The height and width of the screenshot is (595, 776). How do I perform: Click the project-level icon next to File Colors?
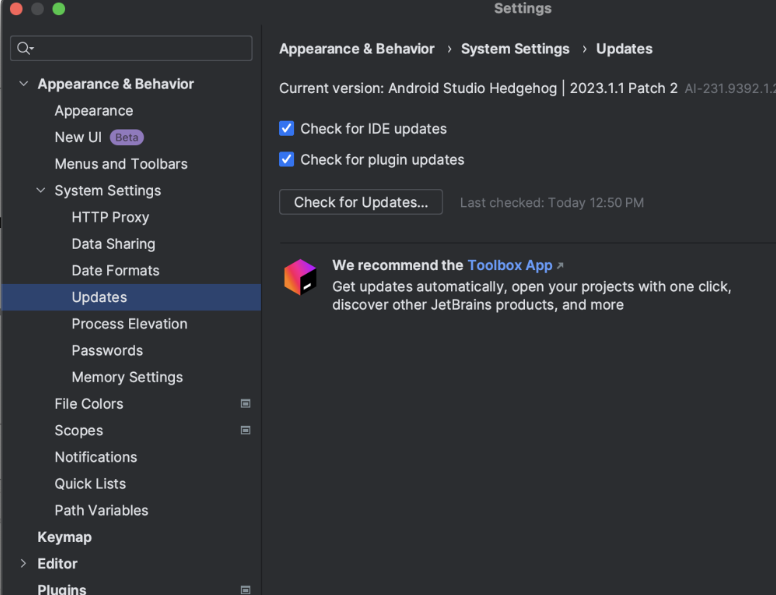[245, 403]
